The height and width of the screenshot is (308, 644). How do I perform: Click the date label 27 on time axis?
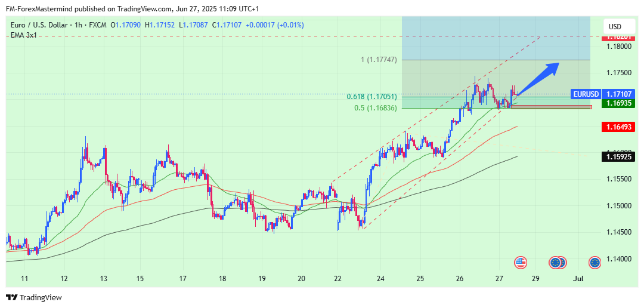click(499, 279)
